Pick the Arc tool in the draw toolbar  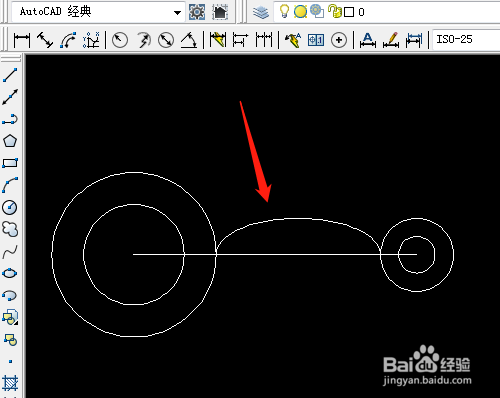10,185
